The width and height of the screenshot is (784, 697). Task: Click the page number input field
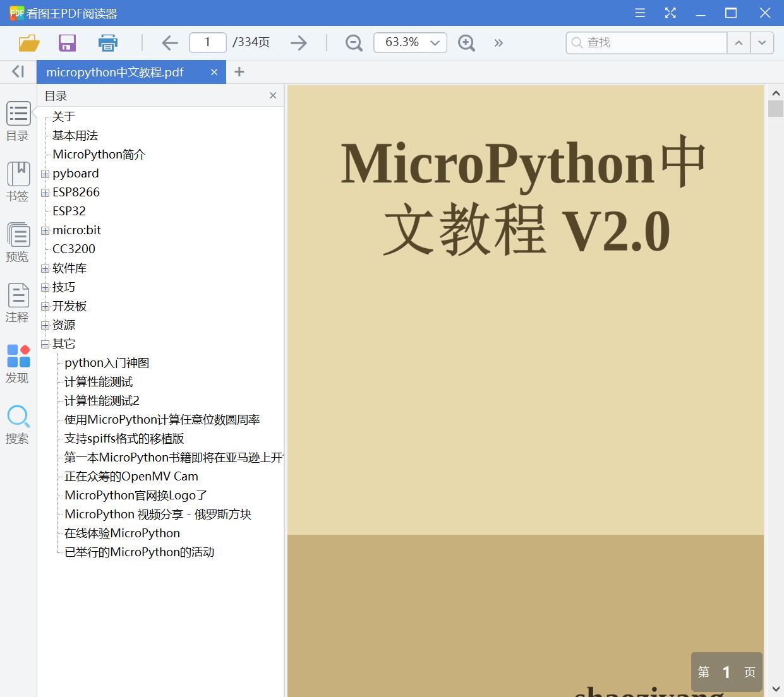207,42
